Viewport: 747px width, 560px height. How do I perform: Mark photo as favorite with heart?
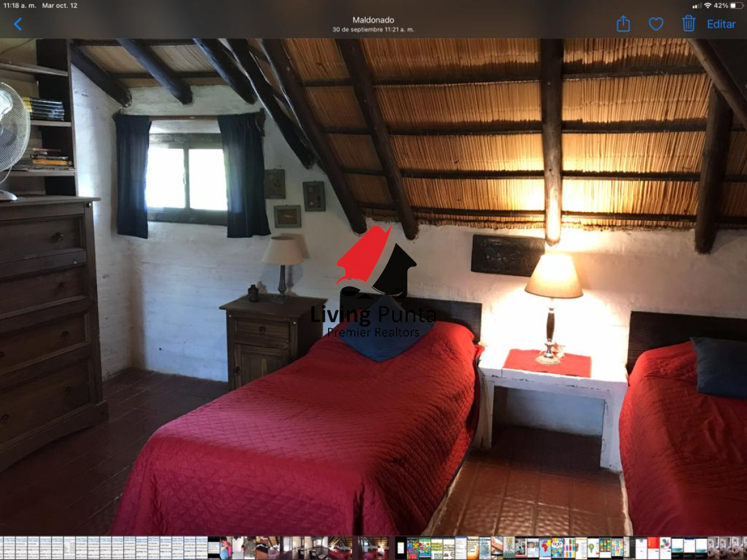click(656, 24)
